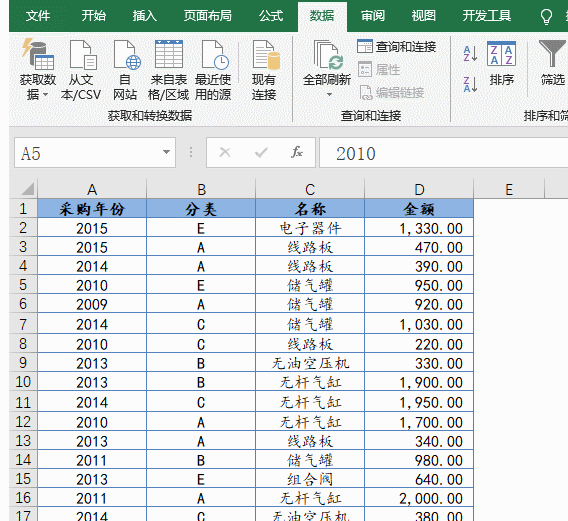Click the 自网站 (From Web) icon
The height and width of the screenshot is (521, 568).
pyautogui.click(x=125, y=70)
